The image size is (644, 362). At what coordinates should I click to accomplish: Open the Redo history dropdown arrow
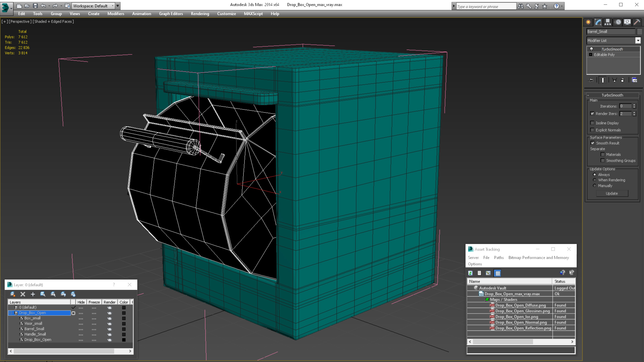61,6
